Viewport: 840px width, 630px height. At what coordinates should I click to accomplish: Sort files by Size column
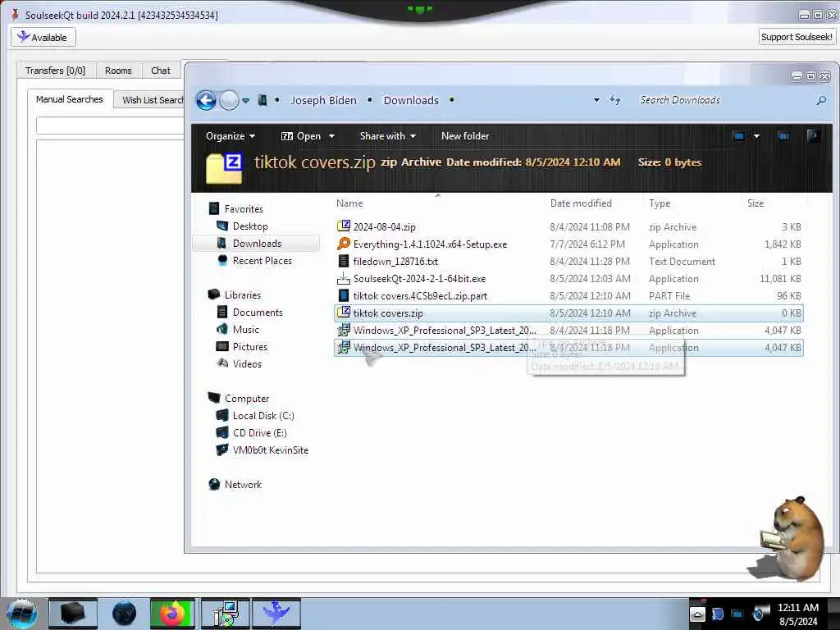click(756, 203)
